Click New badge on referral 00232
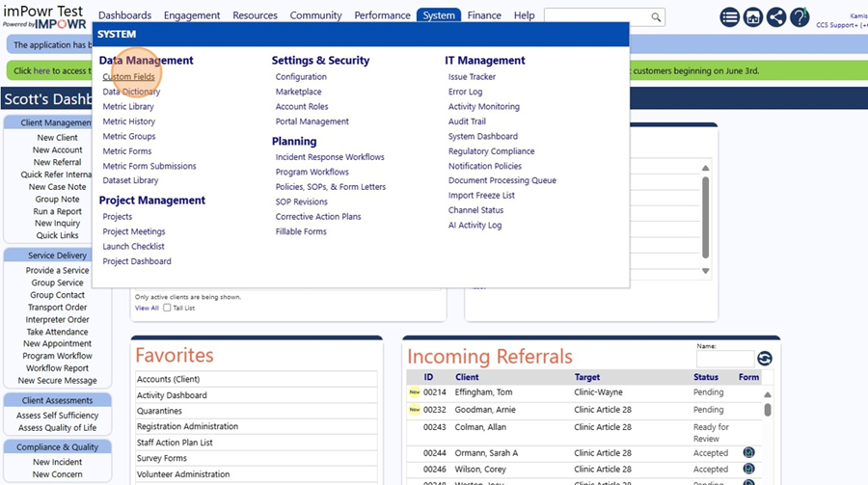Viewport: 868px width, 485px height. [x=415, y=410]
